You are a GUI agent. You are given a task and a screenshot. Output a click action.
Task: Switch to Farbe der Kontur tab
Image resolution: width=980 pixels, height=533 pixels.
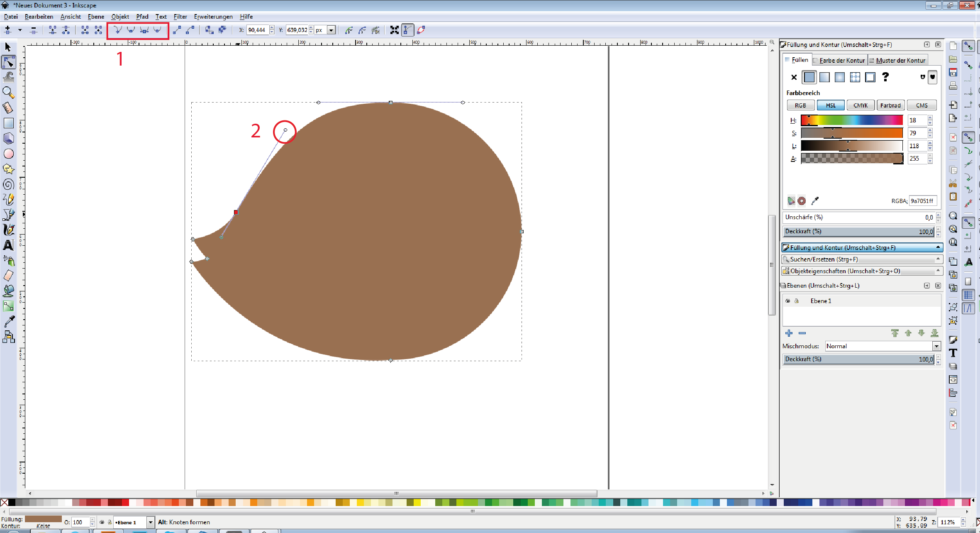[x=839, y=60]
